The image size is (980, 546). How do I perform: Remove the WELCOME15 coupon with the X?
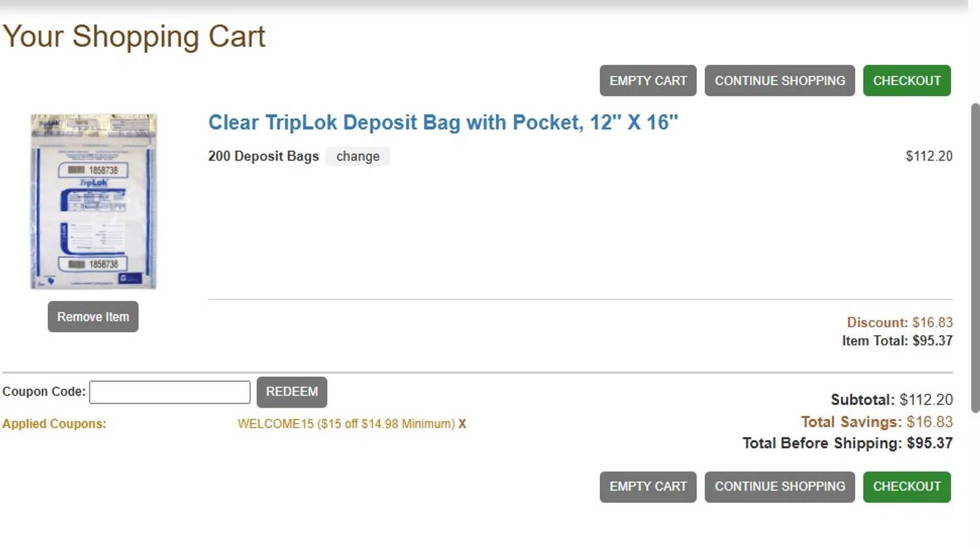click(x=462, y=424)
